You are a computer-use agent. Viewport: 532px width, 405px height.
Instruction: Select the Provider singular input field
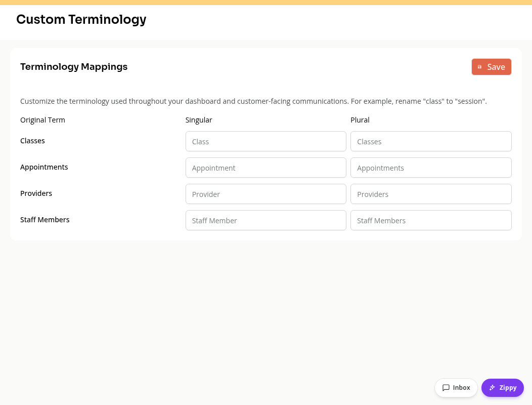tap(265, 194)
